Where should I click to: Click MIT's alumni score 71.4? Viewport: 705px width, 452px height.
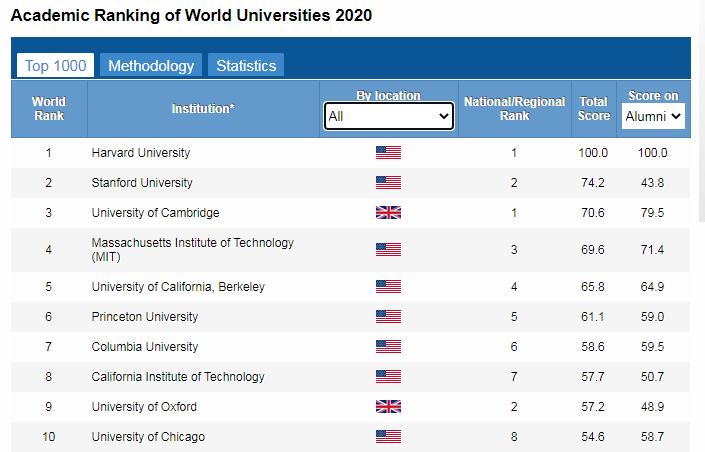coord(652,250)
